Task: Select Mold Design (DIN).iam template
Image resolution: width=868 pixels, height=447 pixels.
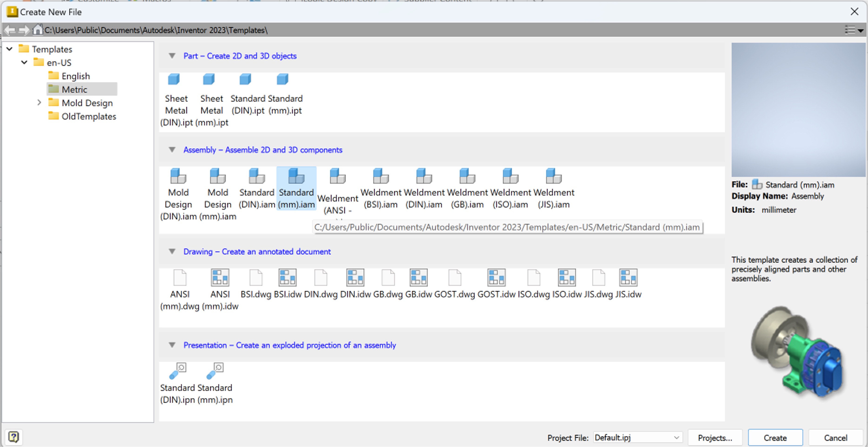Action: point(178,194)
